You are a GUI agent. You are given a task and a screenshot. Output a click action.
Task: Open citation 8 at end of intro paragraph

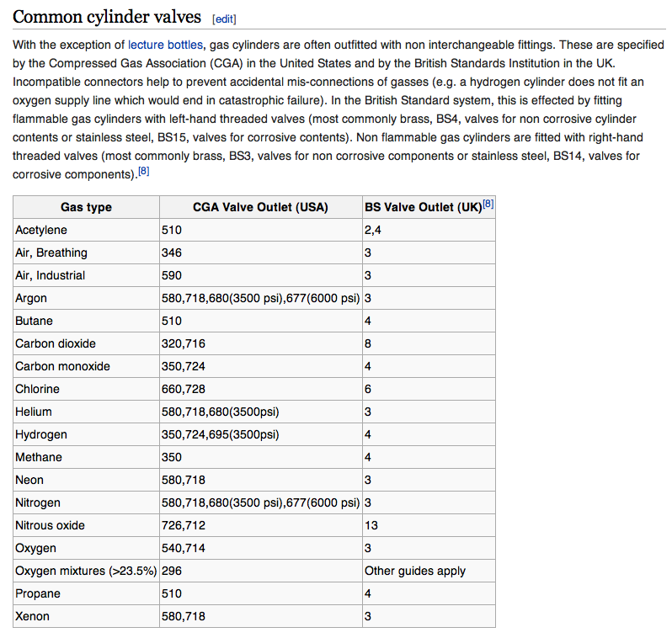click(x=144, y=172)
